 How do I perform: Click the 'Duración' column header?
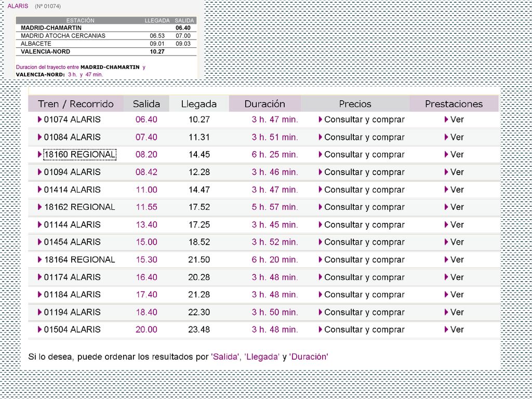(x=264, y=104)
